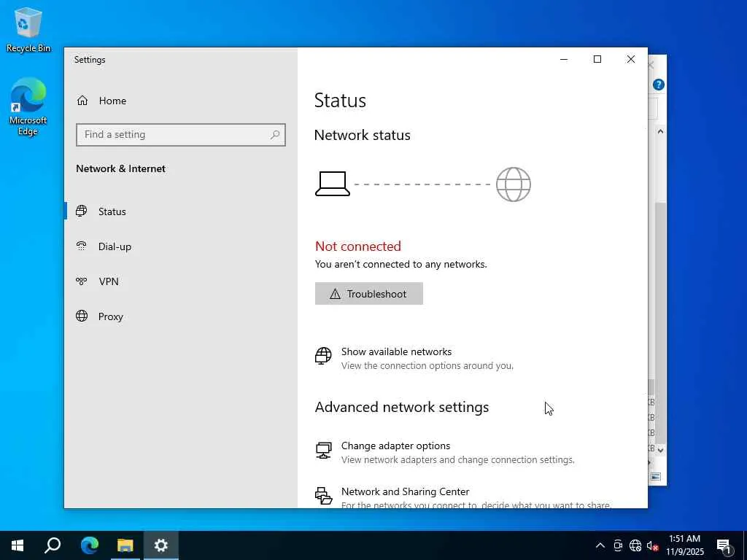Click the background window scroll up arrow
This screenshot has height=560, width=747.
(x=660, y=131)
